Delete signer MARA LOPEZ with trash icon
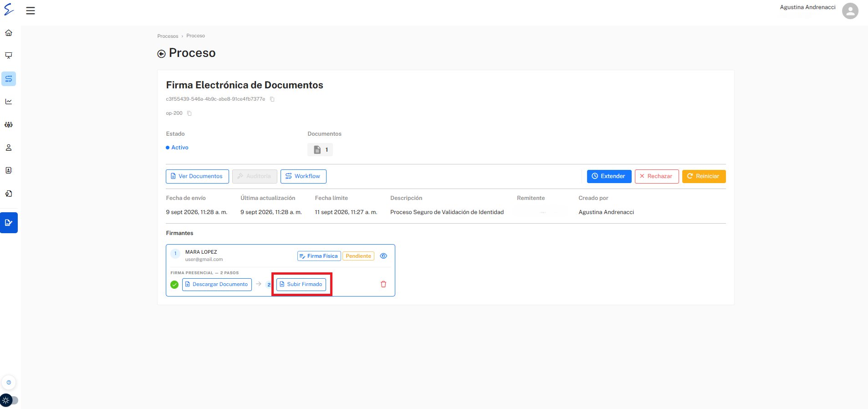This screenshot has width=868, height=409. (x=383, y=284)
